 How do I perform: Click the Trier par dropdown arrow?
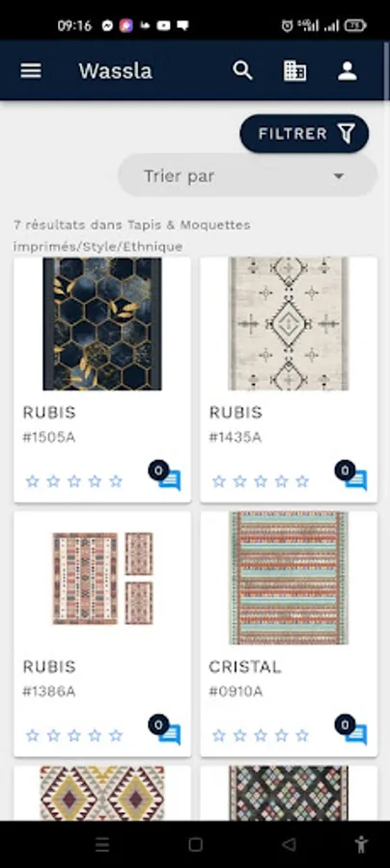coord(339,176)
